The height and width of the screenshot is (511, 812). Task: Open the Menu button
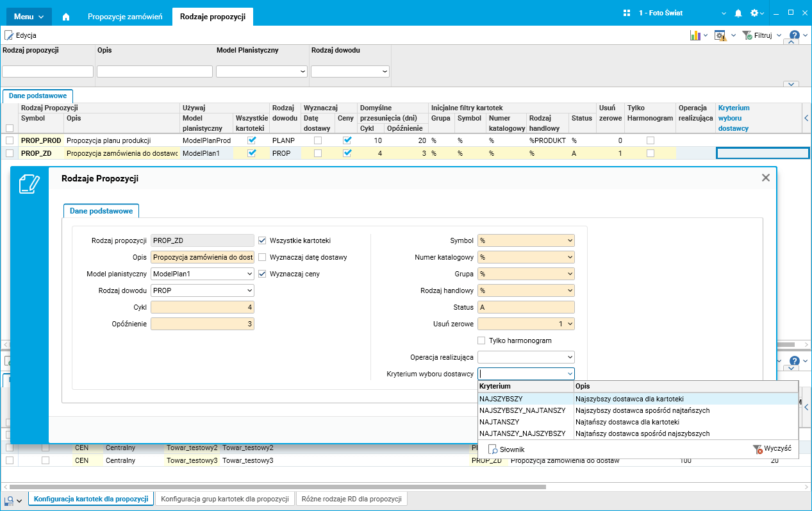pos(29,17)
